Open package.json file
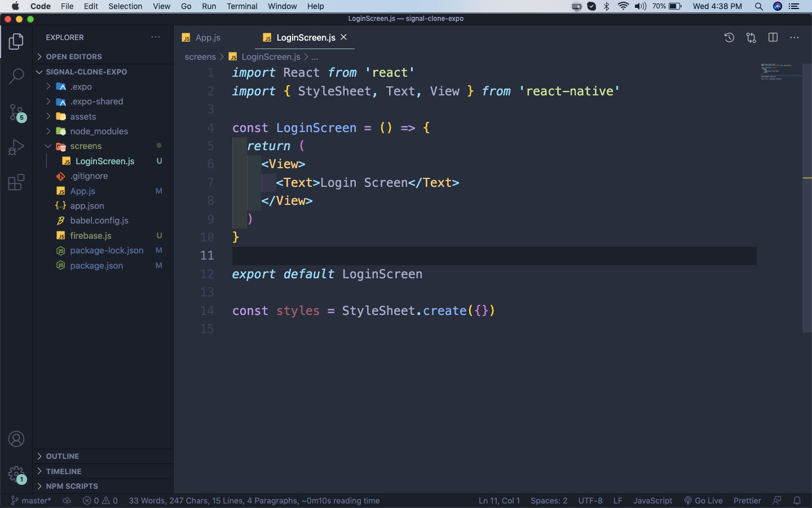The image size is (812, 508). click(103, 265)
